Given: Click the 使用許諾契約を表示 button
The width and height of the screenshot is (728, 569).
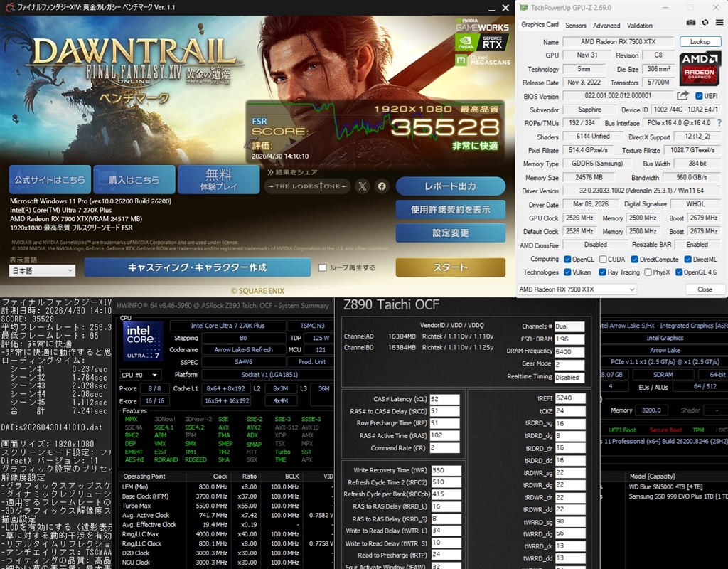Looking at the screenshot, I should [450, 210].
